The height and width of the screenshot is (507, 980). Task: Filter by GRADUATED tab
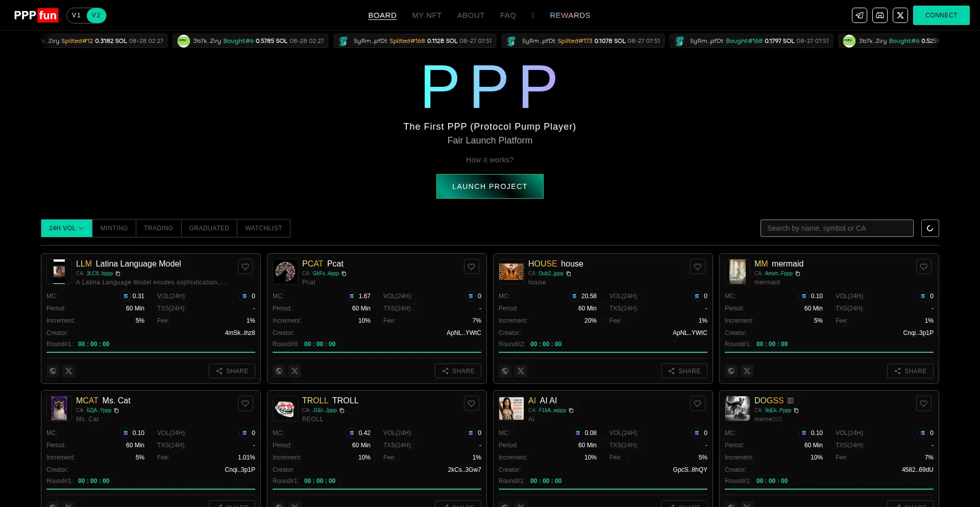pyautogui.click(x=209, y=228)
